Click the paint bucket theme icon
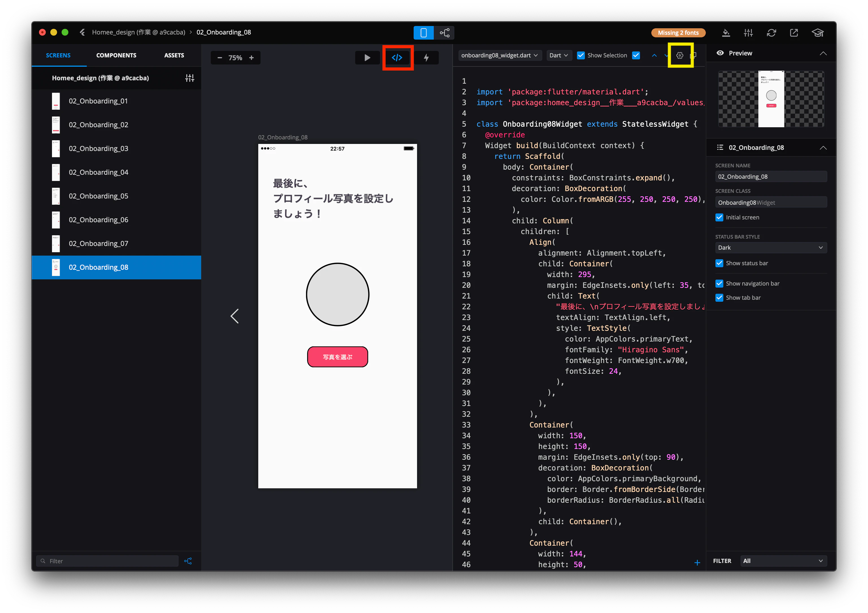The height and width of the screenshot is (613, 868). pyautogui.click(x=726, y=33)
